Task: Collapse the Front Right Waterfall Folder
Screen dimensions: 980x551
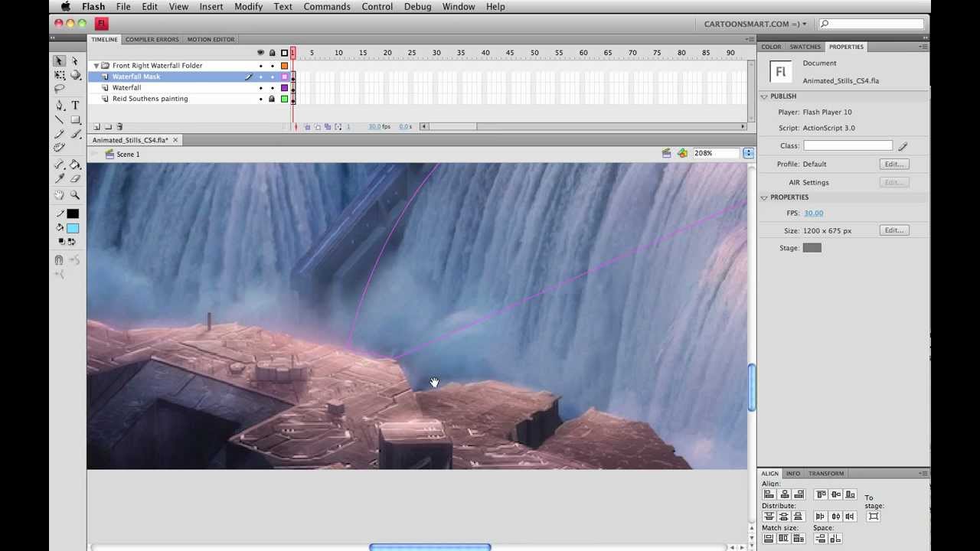Action: (x=96, y=66)
